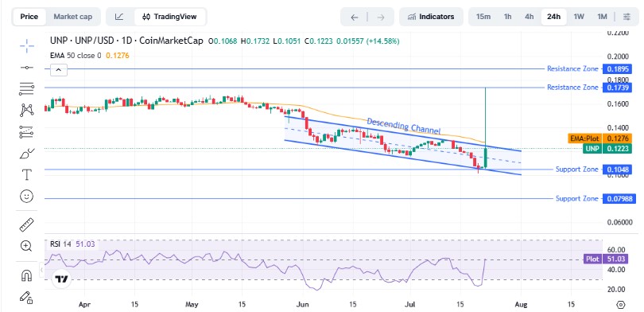
Task: Click the RSI 14 indicator legend
Action: pos(60,244)
